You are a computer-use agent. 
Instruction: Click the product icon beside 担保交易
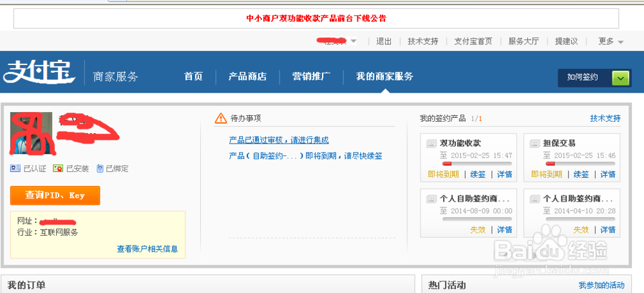(x=535, y=144)
